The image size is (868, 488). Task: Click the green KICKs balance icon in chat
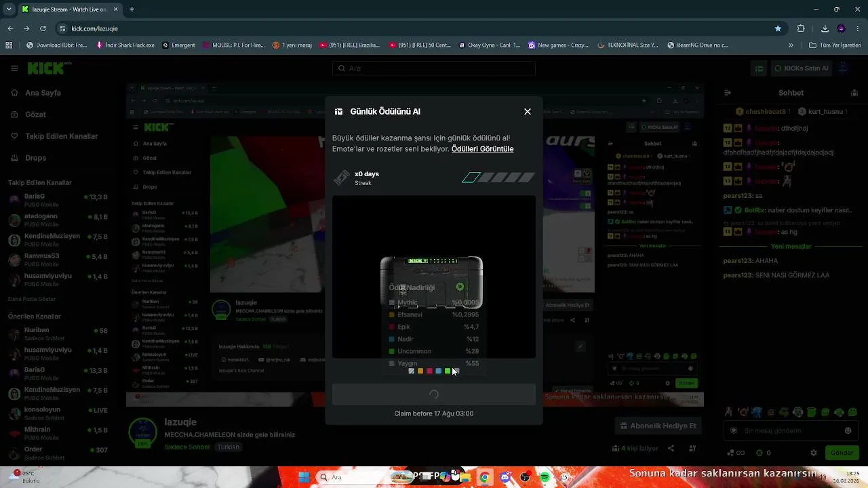click(759, 453)
